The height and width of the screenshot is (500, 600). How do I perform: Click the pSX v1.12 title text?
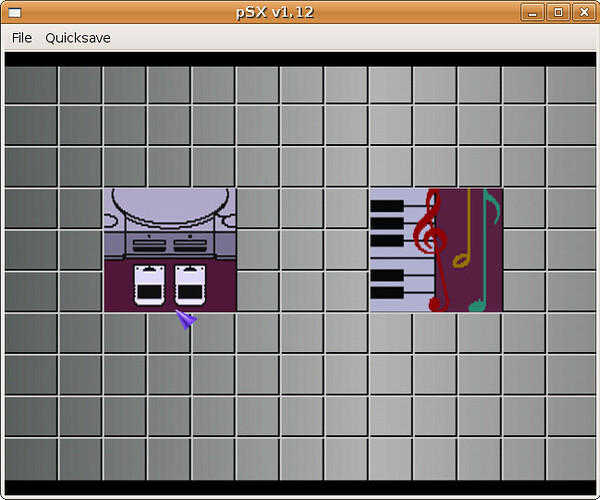click(275, 12)
